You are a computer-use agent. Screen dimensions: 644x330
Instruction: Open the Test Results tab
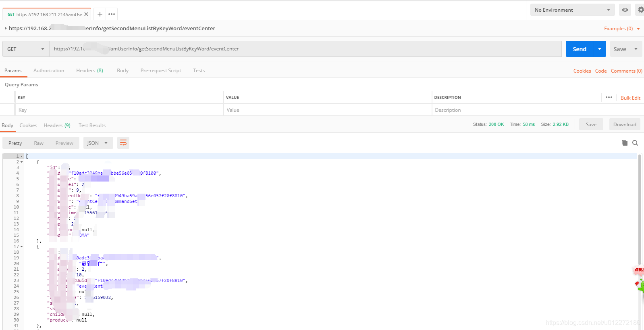point(92,125)
